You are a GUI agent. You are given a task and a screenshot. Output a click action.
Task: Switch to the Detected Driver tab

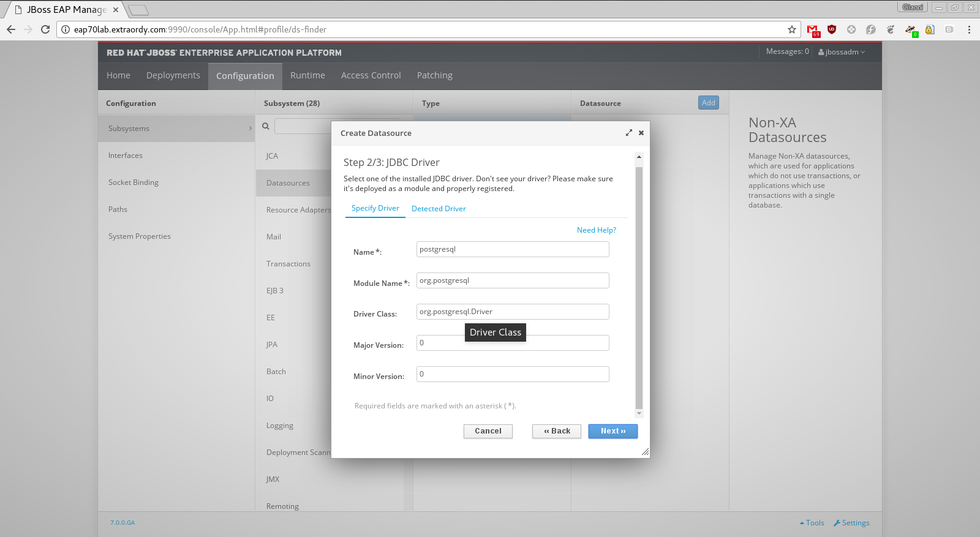439,209
